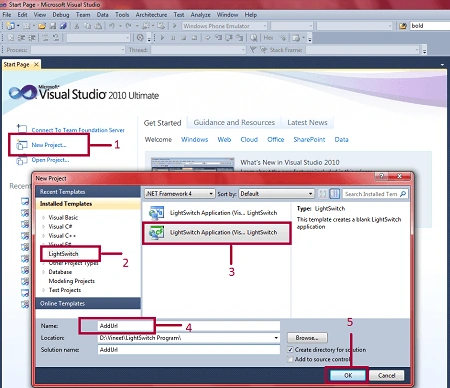This screenshot has width=450, height=388.
Task: Expand the Visual Basic template node
Action: coord(44,218)
